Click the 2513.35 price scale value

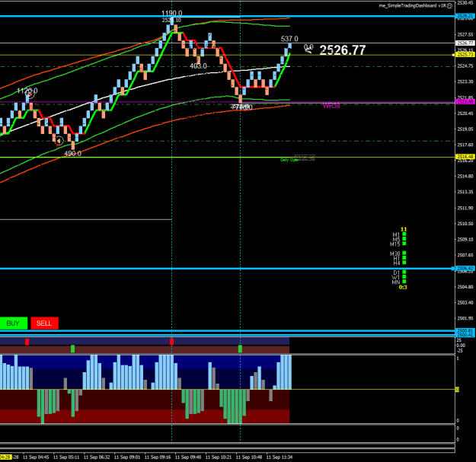(x=465, y=192)
